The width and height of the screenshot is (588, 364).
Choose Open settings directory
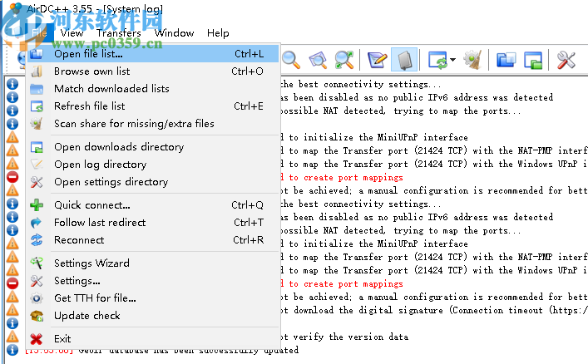tap(153, 182)
